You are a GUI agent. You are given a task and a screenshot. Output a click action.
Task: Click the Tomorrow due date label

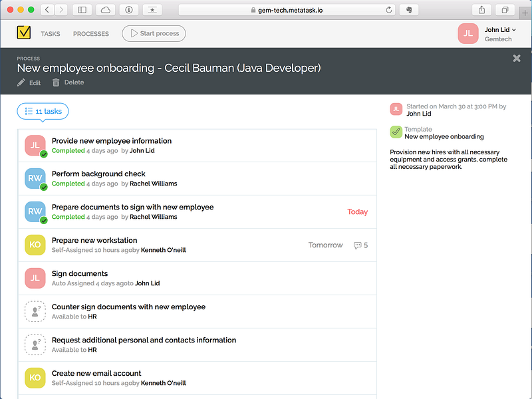pyautogui.click(x=325, y=245)
